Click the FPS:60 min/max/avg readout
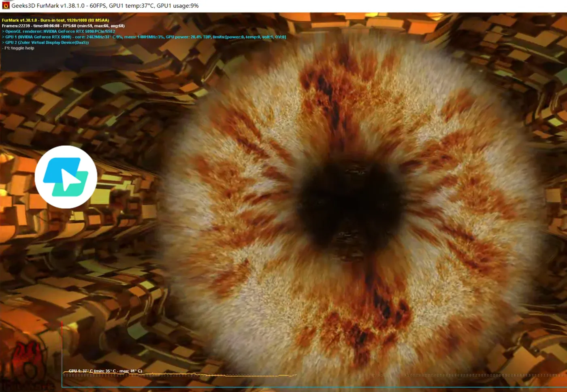Viewport: 567px width, 392px height. click(94, 26)
